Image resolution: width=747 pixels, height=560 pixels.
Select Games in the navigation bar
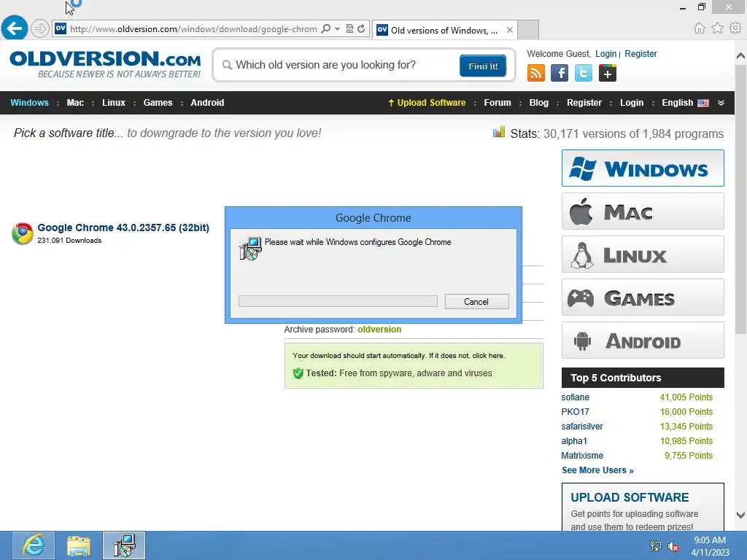[x=158, y=102]
